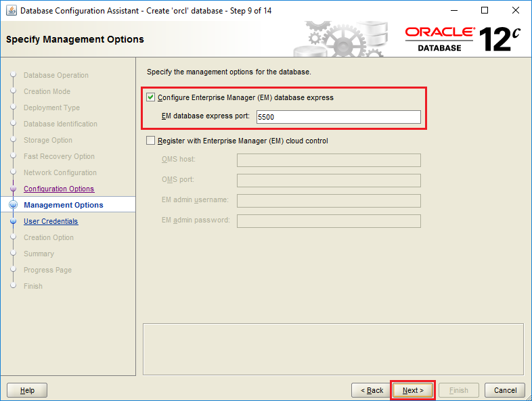Viewport: 532px width, 401px height.
Task: Click Database Operation step in sidebar
Action: coord(56,75)
